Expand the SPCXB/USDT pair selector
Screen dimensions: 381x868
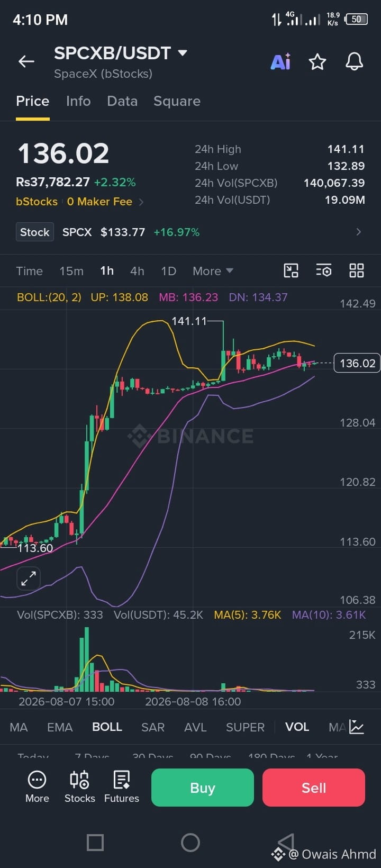click(183, 53)
